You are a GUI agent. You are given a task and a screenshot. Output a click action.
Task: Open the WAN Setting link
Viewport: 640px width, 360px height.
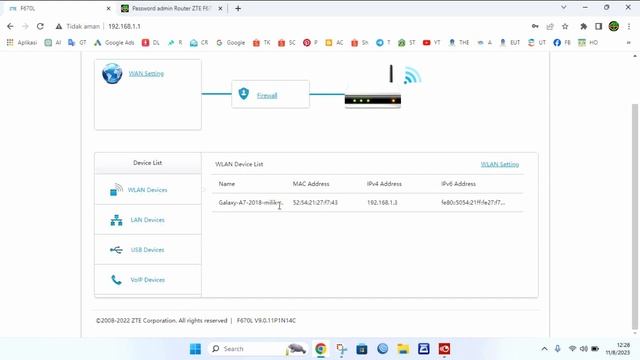[x=146, y=73]
